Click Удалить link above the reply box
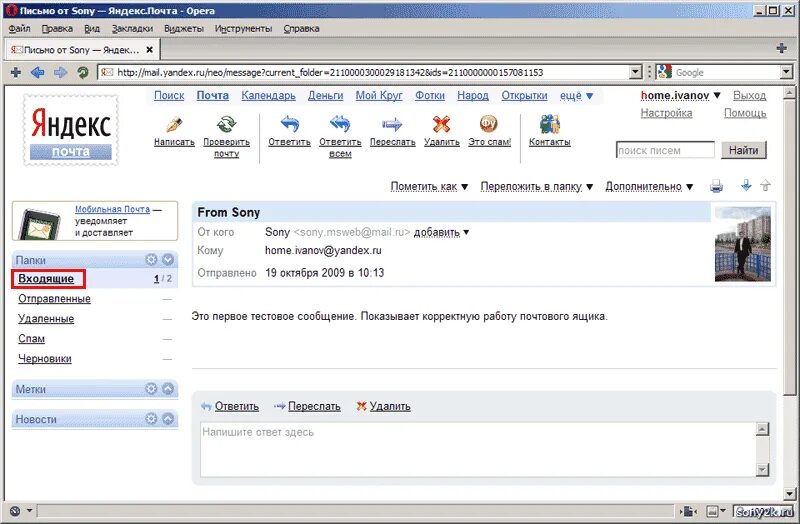The height and width of the screenshot is (524, 800). 390,406
